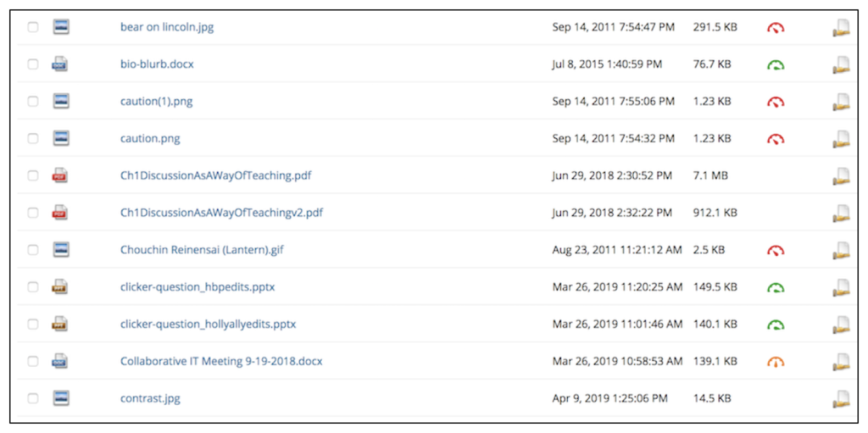Click red gauge for Chouchin Reinensai (Lantern).gif
The height and width of the screenshot is (433, 868).
tap(776, 250)
